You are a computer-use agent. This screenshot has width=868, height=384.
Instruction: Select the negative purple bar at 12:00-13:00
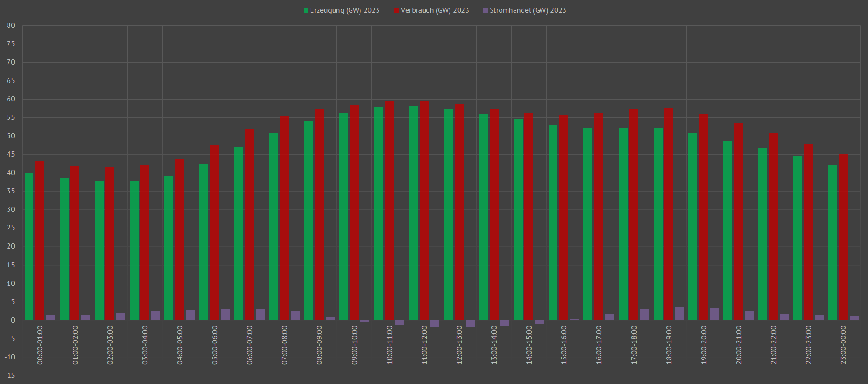470,324
